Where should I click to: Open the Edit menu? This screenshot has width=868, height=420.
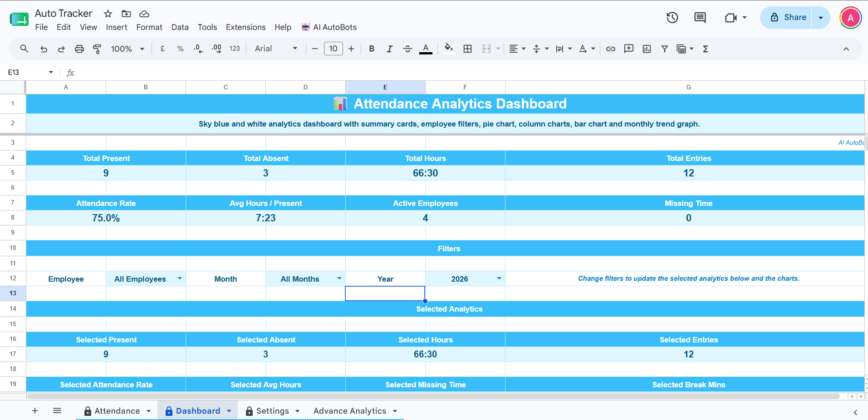[64, 27]
